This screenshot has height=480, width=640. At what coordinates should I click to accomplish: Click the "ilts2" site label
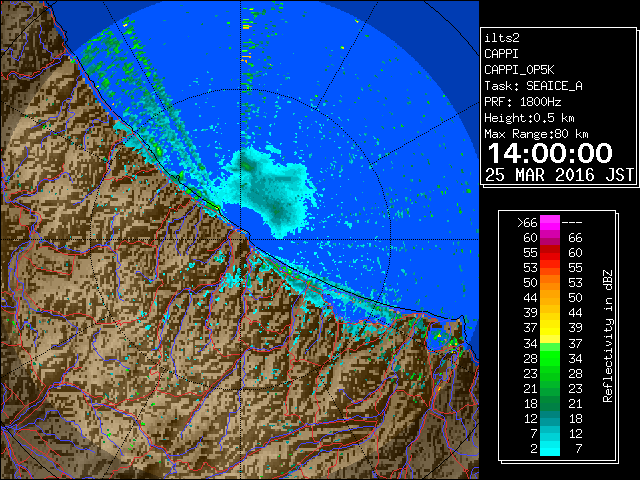pos(502,38)
